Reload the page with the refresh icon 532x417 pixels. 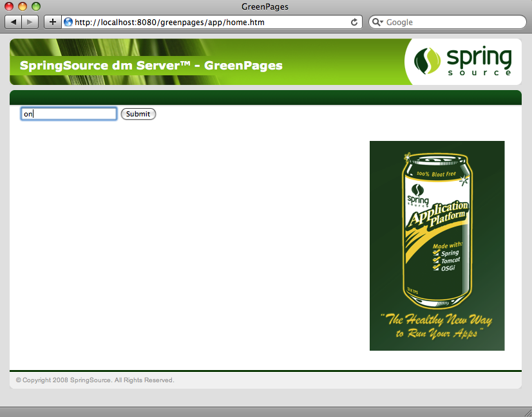354,23
